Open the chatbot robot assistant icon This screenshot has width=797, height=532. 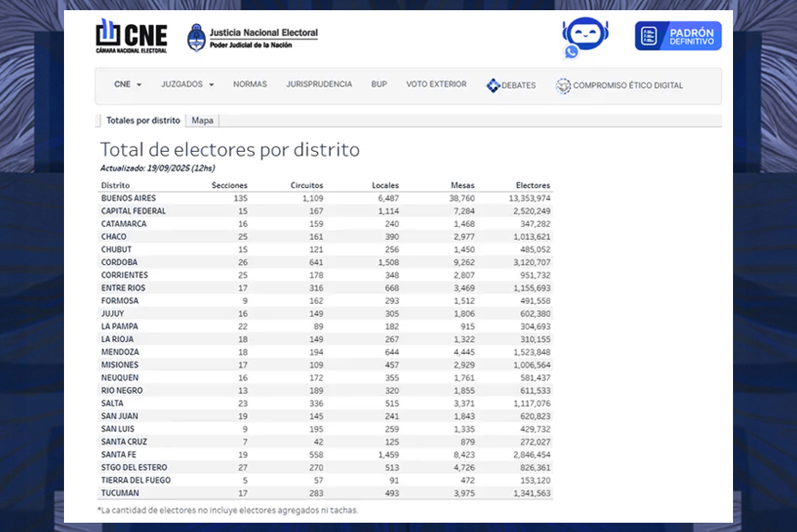586,33
